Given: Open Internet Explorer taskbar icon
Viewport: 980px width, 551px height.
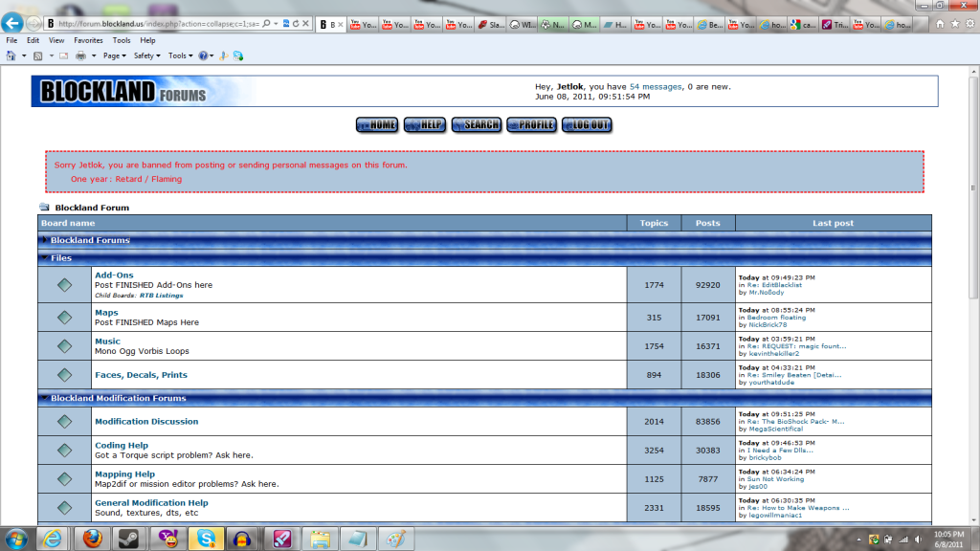Looking at the screenshot, I should coord(53,539).
